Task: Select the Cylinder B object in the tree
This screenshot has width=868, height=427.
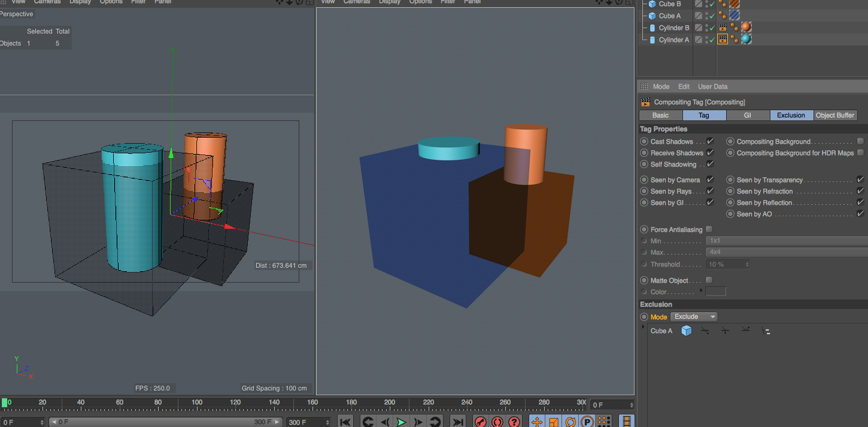Action: (x=673, y=28)
